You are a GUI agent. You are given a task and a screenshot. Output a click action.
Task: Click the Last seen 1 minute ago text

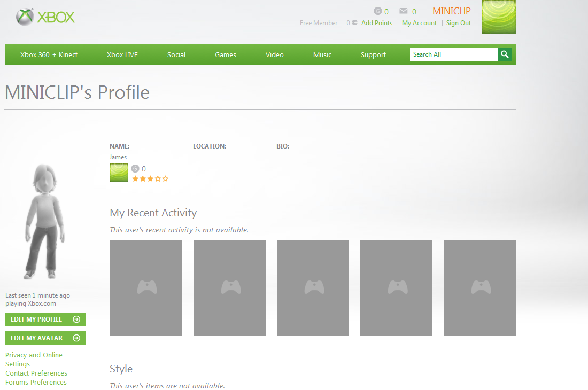click(x=37, y=295)
